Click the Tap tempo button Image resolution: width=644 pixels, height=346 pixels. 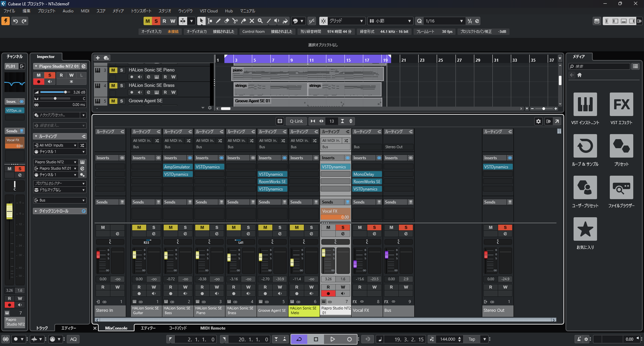(472, 339)
